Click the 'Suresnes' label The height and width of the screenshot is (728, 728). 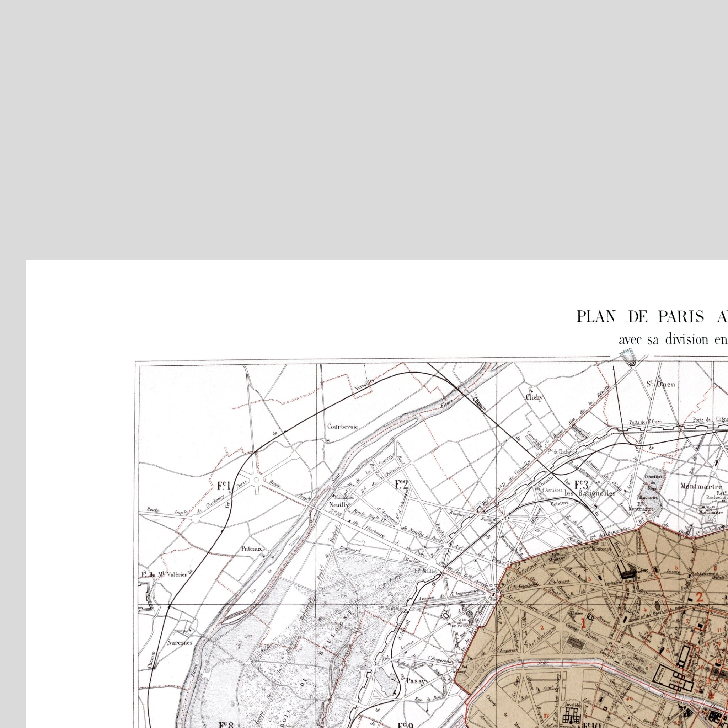coord(180,642)
